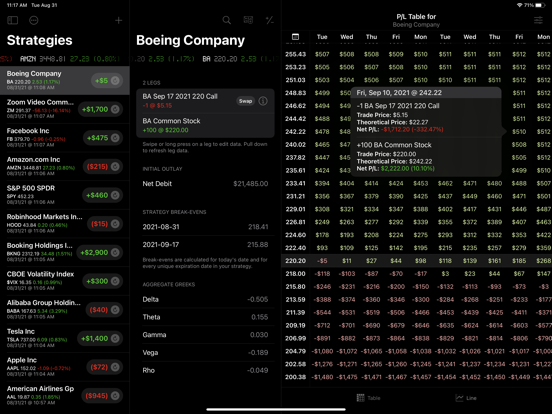This screenshot has height=414, width=552.
Task: Open the plus/minus adjust icon
Action: pos(270,20)
